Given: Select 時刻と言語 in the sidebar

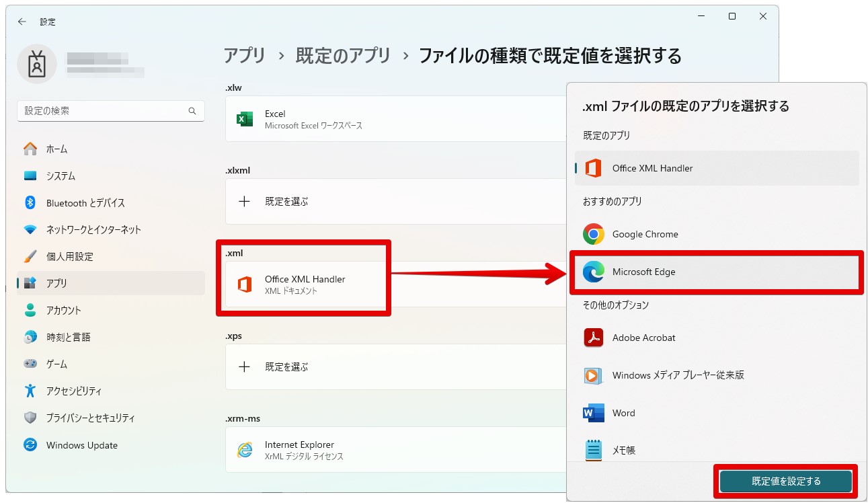Looking at the screenshot, I should tap(111, 337).
